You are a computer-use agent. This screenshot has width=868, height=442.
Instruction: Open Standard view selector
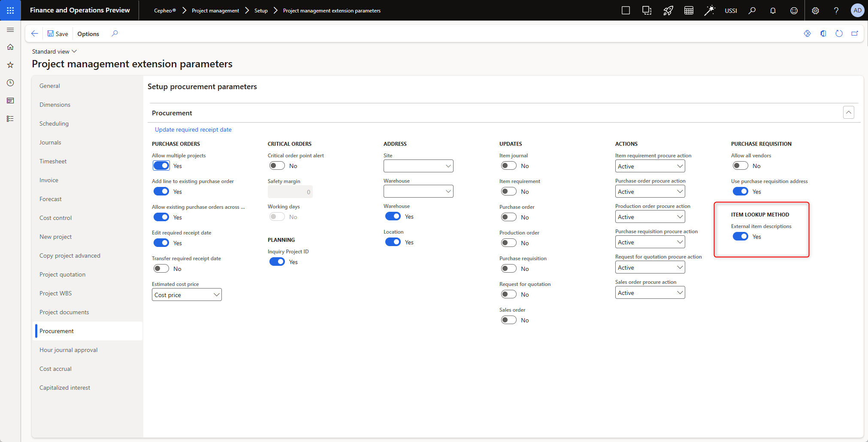pyautogui.click(x=54, y=51)
